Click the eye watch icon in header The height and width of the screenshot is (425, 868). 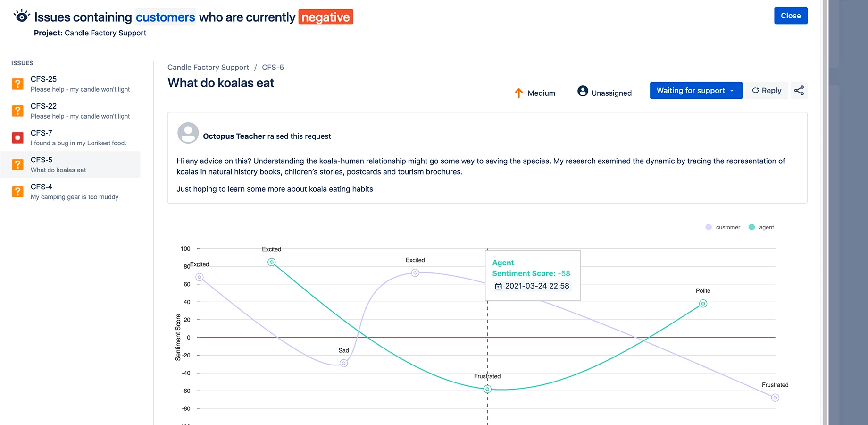(x=22, y=17)
